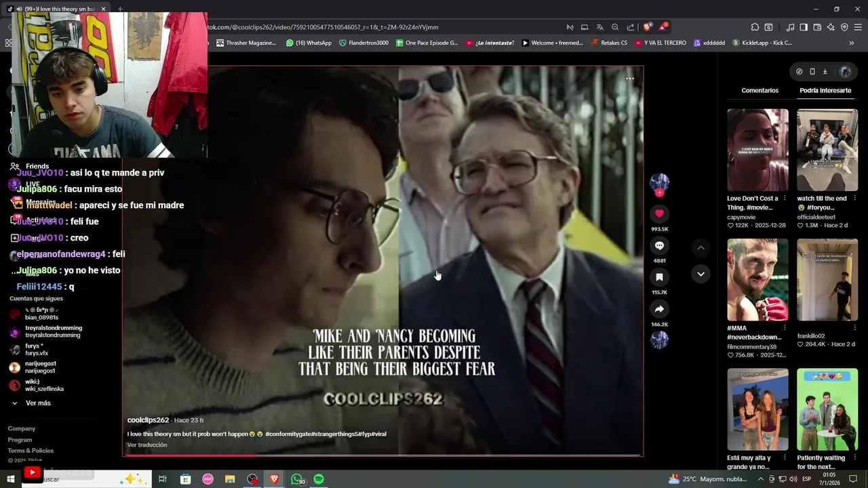
Task: Click the translate page icon in address bar
Action: pyautogui.click(x=599, y=27)
